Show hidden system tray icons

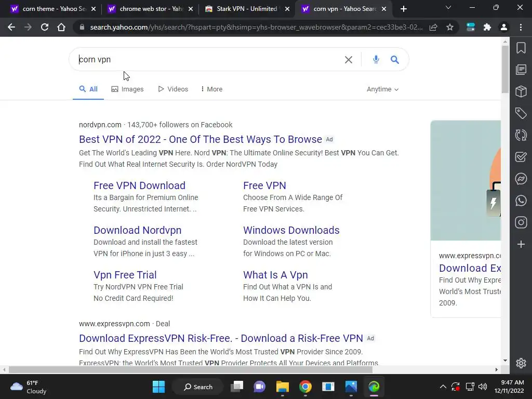coord(443,387)
